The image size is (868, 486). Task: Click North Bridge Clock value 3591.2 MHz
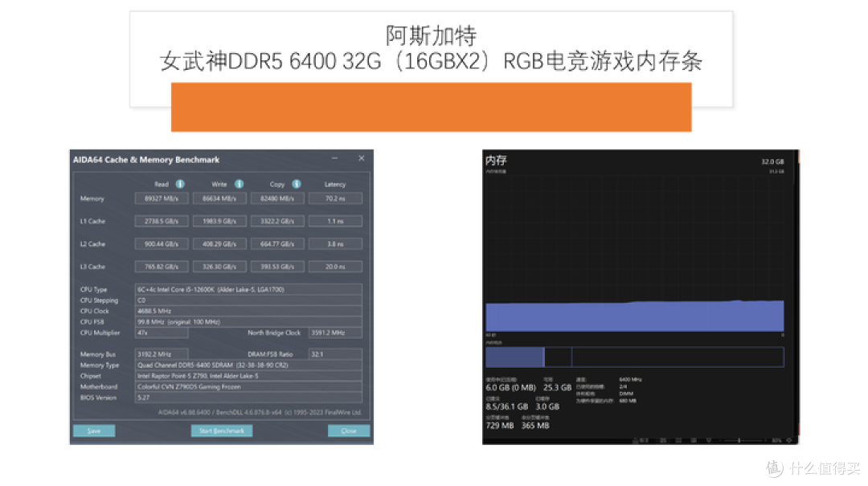(335, 333)
